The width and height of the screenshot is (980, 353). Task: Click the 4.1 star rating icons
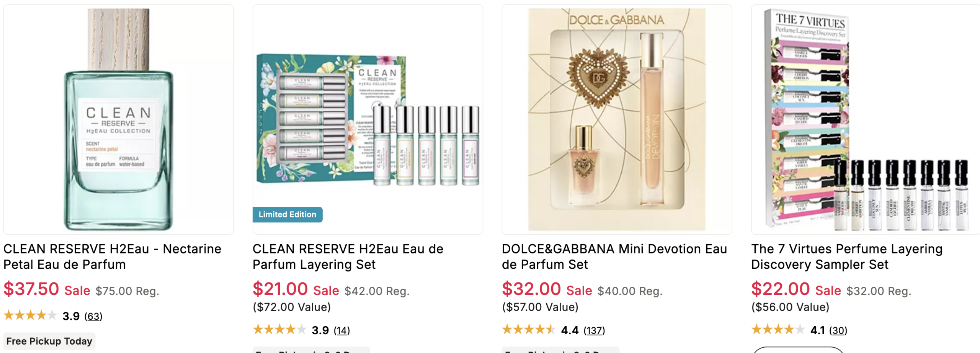777,330
